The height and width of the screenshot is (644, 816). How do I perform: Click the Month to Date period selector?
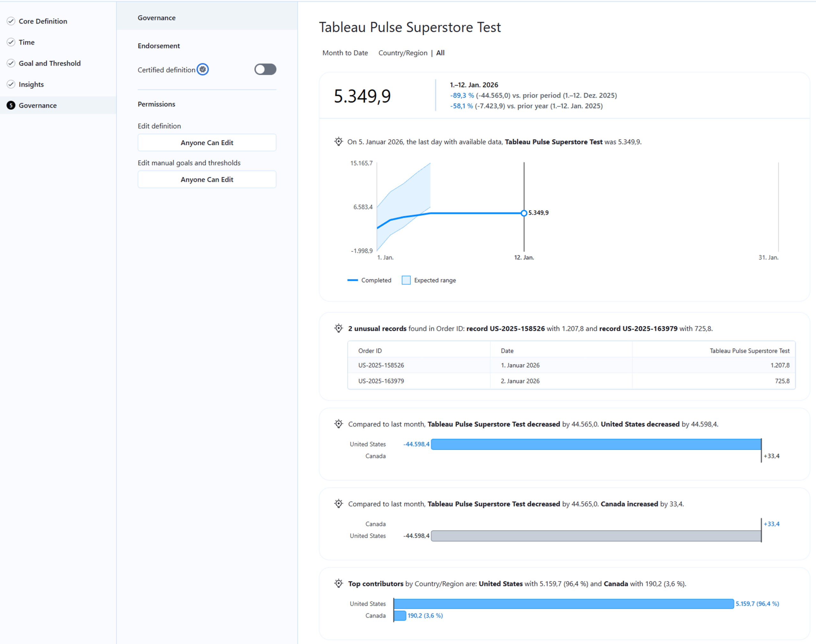[x=345, y=53]
